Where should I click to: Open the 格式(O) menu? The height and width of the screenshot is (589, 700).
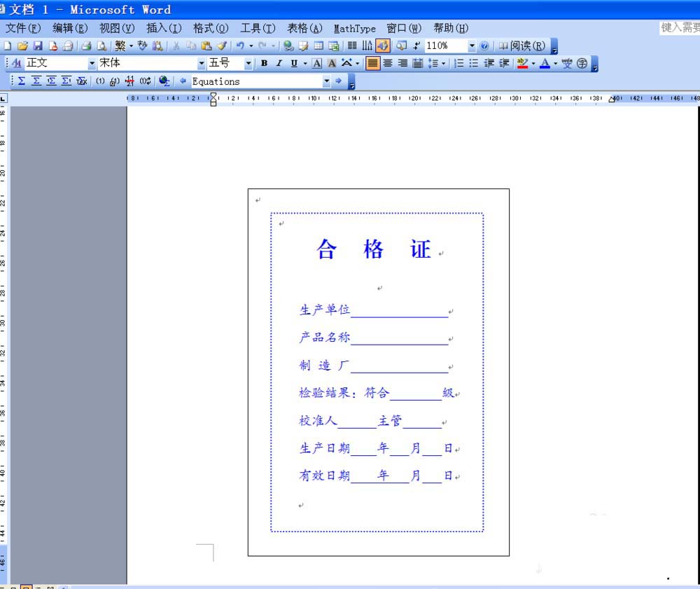(211, 29)
